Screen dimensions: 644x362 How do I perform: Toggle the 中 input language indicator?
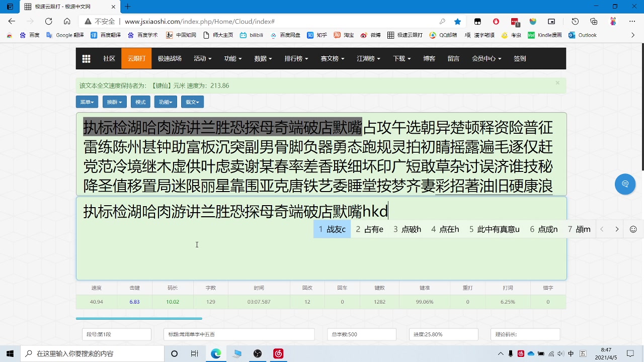[x=571, y=353]
